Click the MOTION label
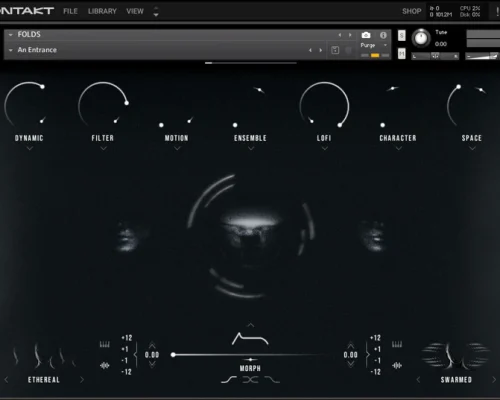The height and width of the screenshot is (400, 500). [176, 138]
